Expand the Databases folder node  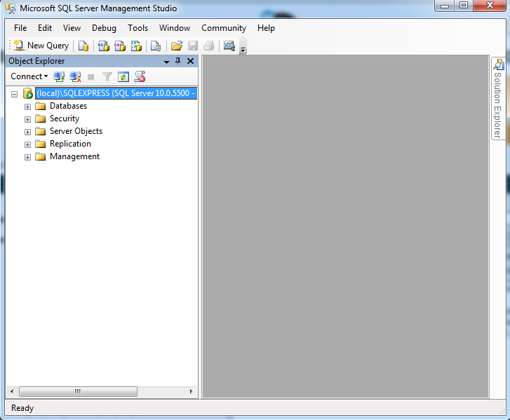(x=27, y=107)
